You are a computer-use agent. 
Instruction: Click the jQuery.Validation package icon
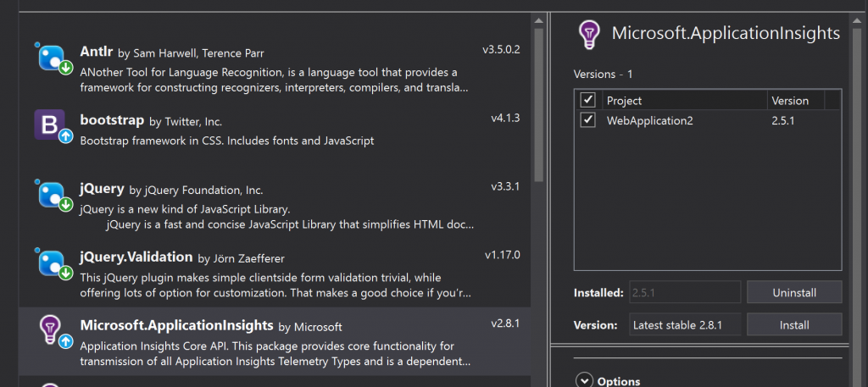[54, 263]
